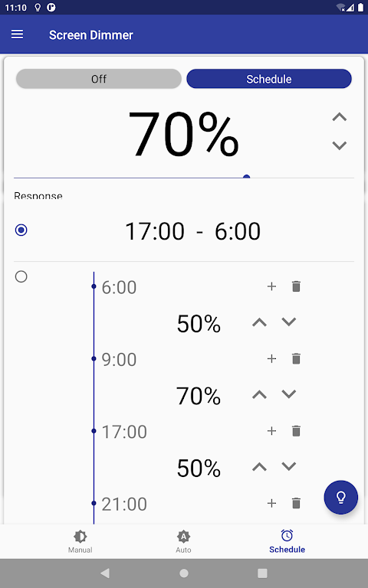Open the hamburger navigation menu
Viewport: 368px width, 588px height.
pyautogui.click(x=18, y=34)
